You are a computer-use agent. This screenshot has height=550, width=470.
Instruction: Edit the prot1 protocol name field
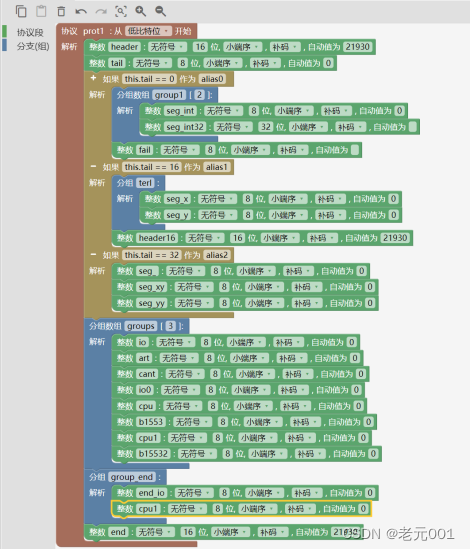click(94, 31)
